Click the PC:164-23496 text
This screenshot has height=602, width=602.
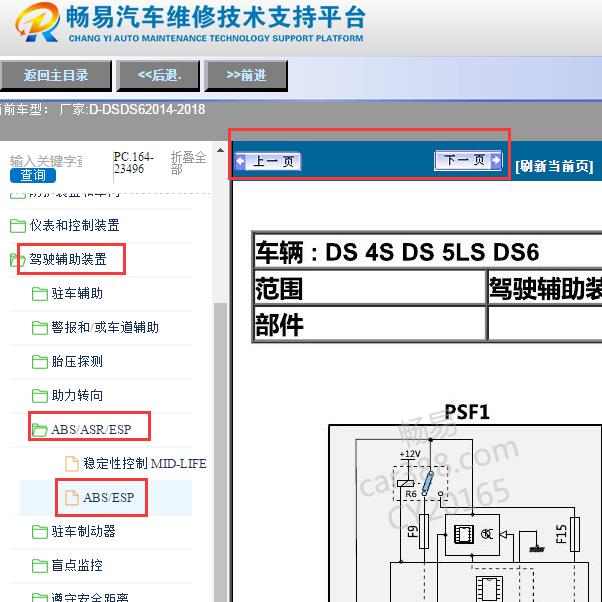point(133,163)
